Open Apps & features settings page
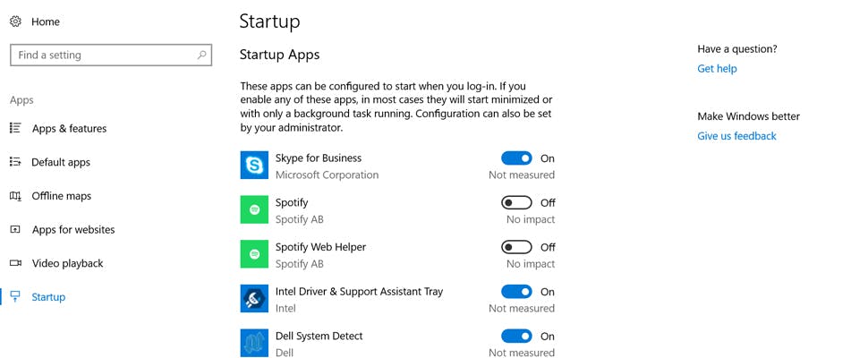 coord(69,129)
